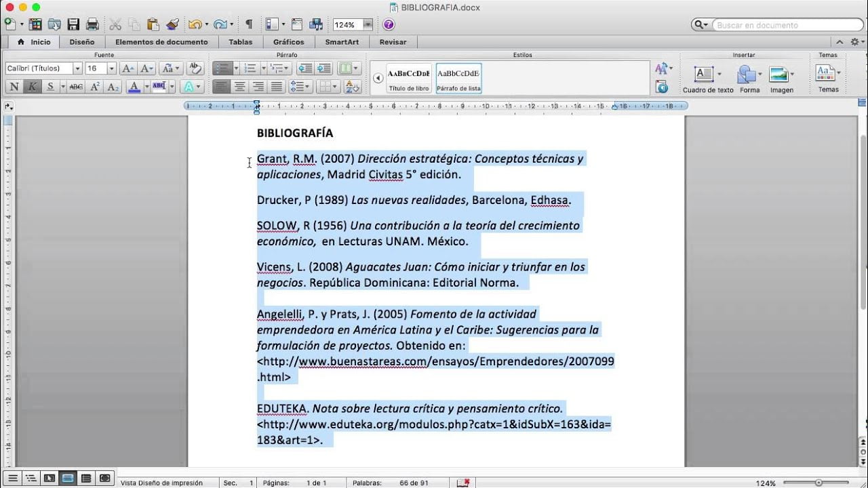Activate the format painter brush
Viewport: 868px width, 488px height.
pyautogui.click(x=172, y=24)
